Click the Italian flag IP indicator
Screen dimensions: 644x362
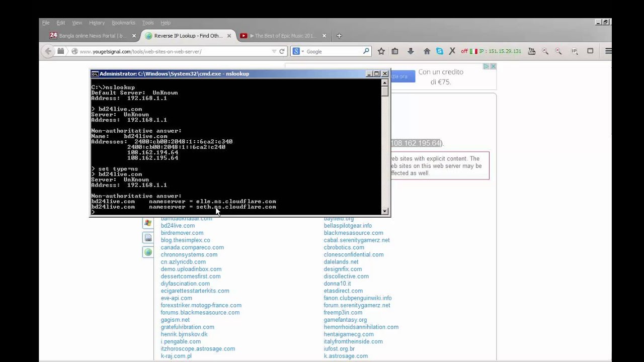pyautogui.click(x=473, y=51)
